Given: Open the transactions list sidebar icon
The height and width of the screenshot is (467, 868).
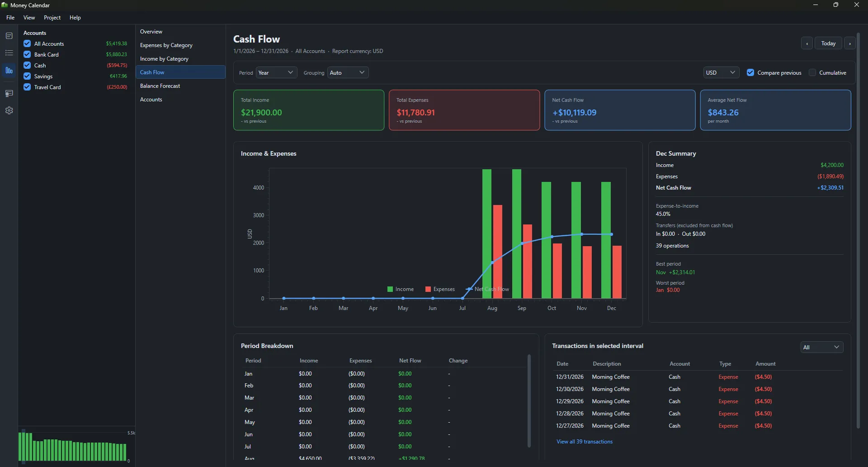Looking at the screenshot, I should 9,53.
